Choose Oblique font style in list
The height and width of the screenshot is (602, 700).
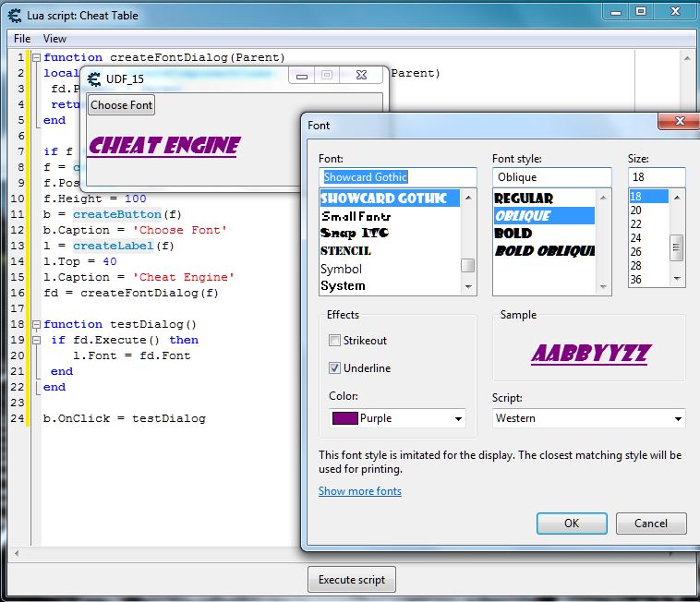click(x=544, y=216)
